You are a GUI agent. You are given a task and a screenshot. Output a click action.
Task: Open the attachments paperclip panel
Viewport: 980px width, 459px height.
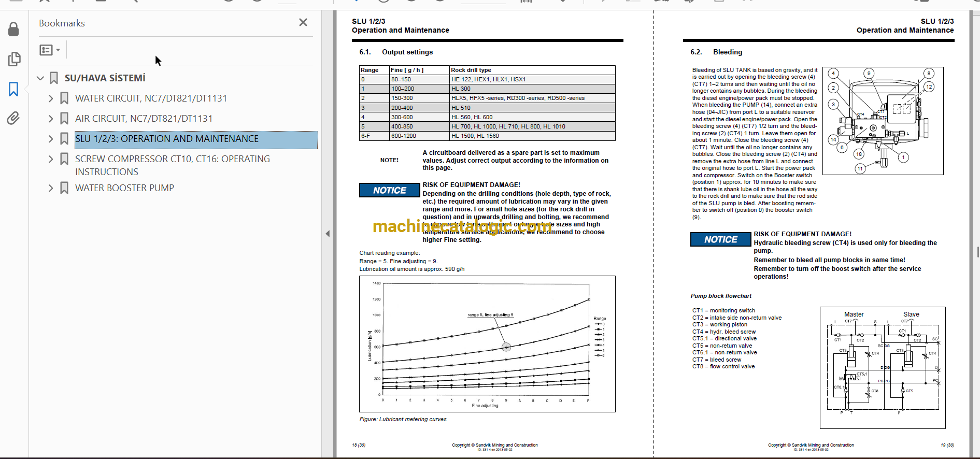pos(13,118)
